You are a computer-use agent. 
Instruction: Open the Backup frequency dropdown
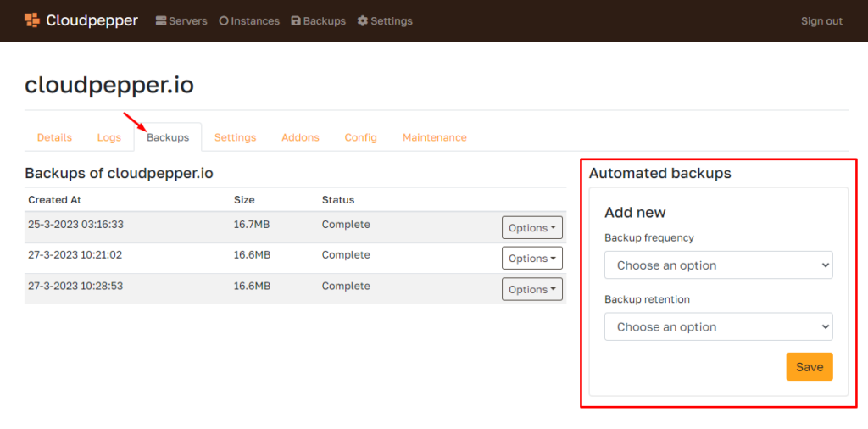(x=718, y=265)
